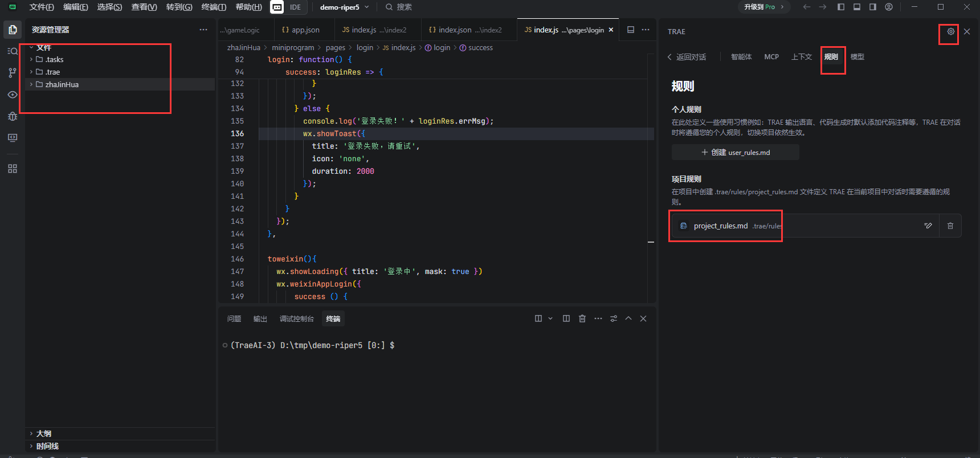Expand the .trae folder
This screenshot has height=458, width=980.
coord(120,72)
